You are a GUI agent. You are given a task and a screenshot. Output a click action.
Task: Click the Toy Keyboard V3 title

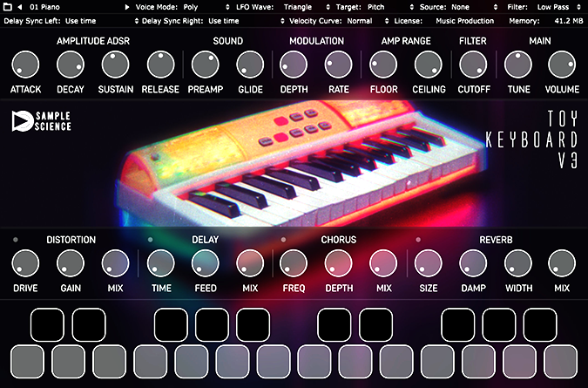[x=531, y=140]
